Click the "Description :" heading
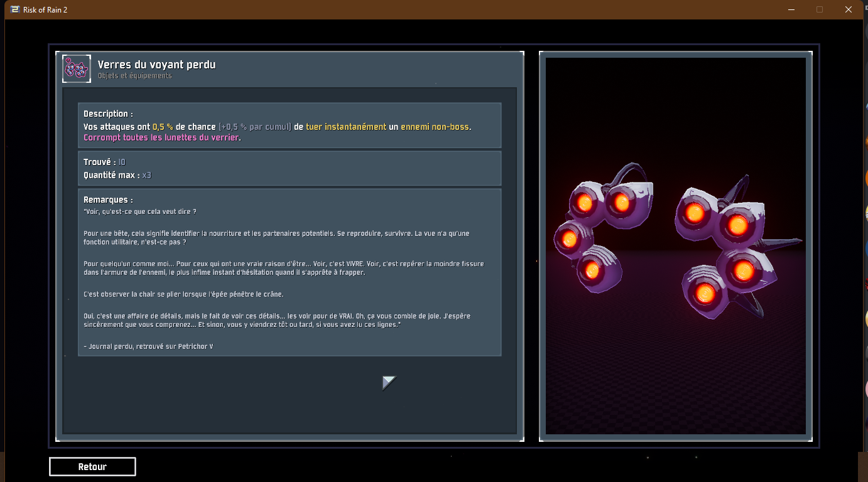Screen dimensions: 868x482 [x=108, y=114]
